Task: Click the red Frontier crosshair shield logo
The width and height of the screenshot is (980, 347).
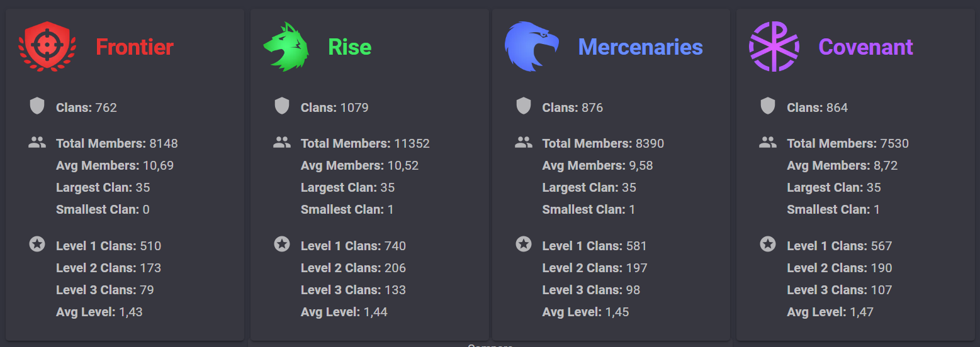Action: click(48, 47)
